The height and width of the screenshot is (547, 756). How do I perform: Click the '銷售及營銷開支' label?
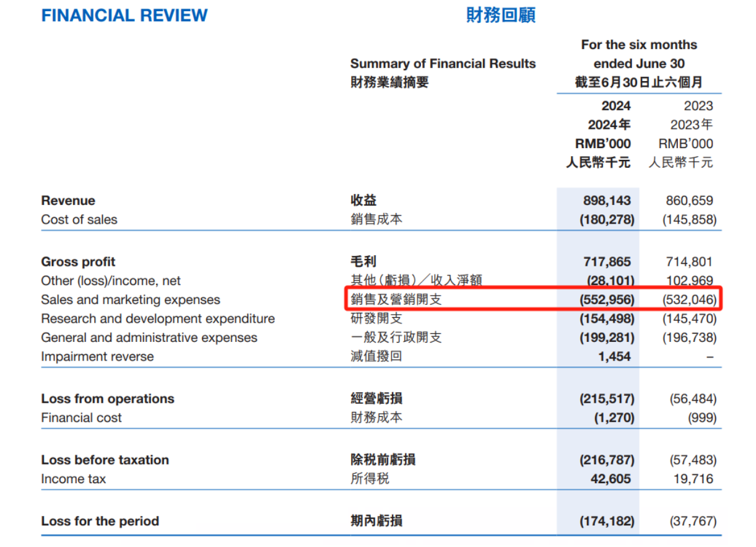pos(396,300)
